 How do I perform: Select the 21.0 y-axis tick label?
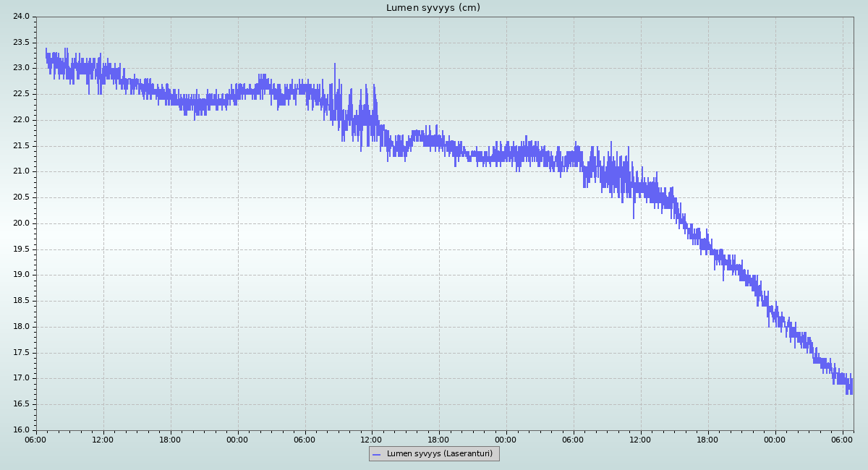21,171
